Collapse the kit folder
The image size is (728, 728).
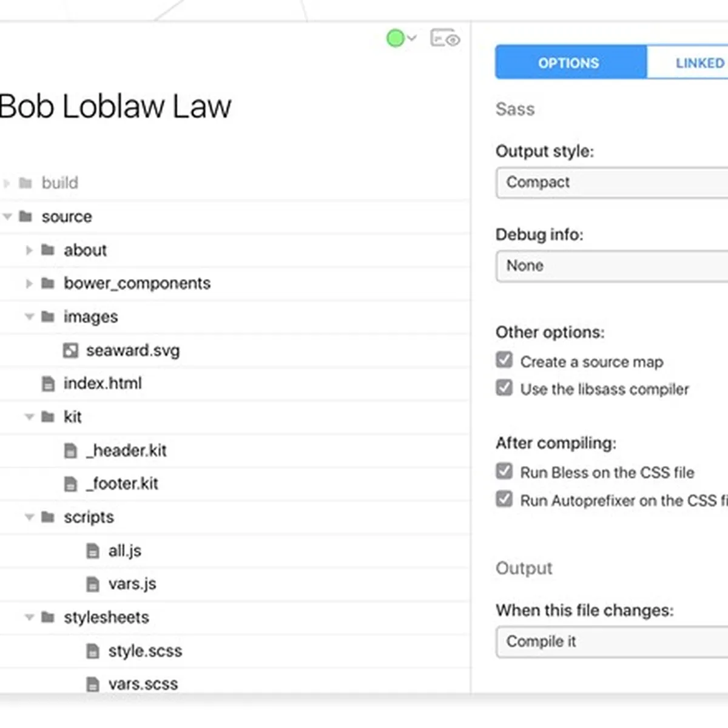(x=29, y=416)
